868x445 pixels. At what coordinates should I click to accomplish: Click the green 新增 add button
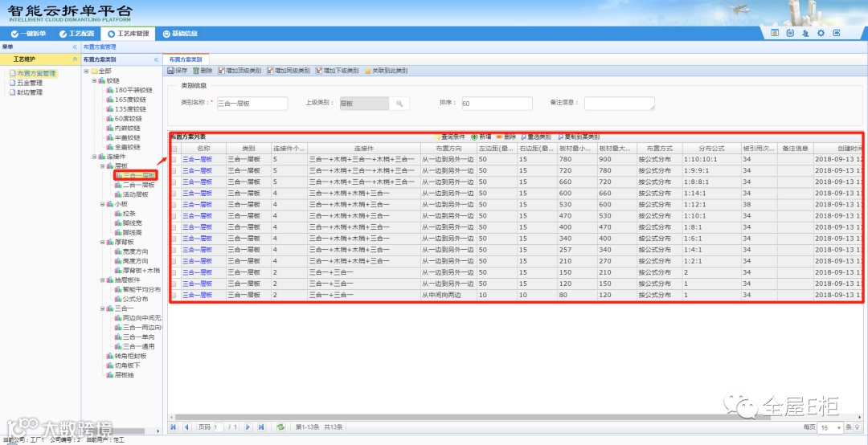tap(481, 137)
